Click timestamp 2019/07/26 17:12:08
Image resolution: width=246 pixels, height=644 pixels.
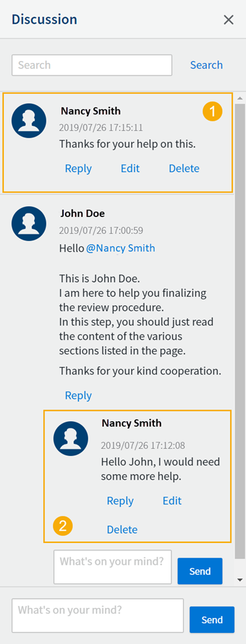(x=143, y=445)
